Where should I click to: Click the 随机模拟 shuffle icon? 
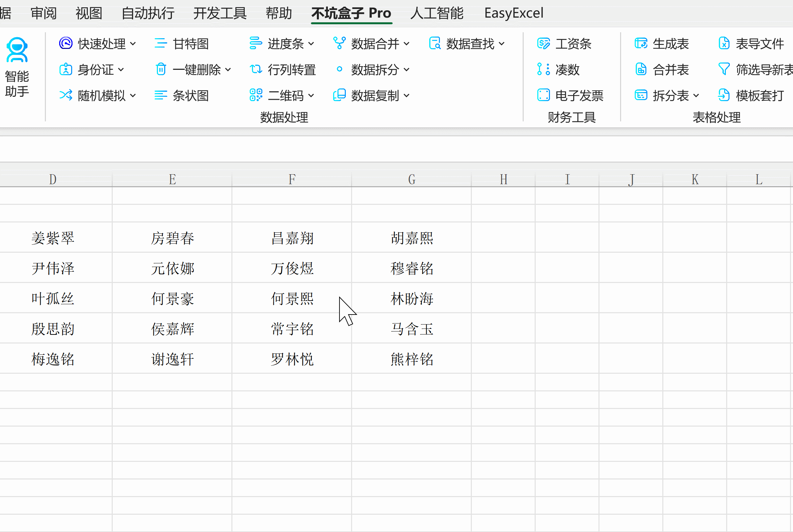point(66,95)
